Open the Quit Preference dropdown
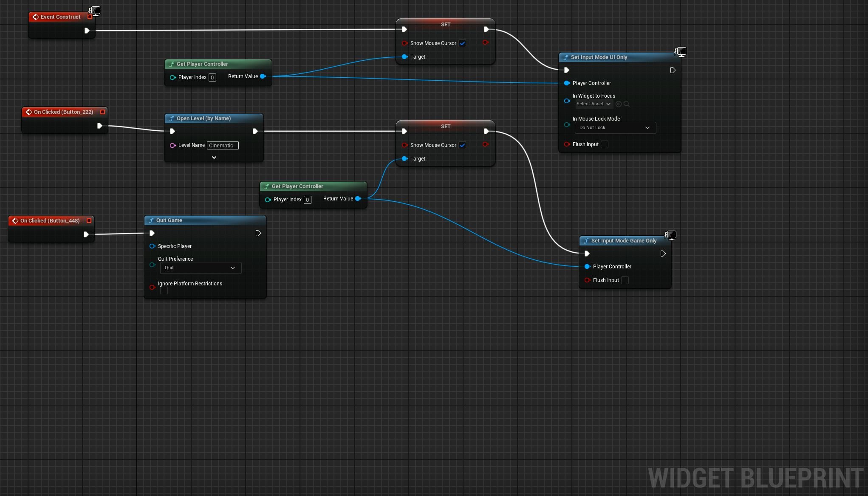 click(201, 268)
